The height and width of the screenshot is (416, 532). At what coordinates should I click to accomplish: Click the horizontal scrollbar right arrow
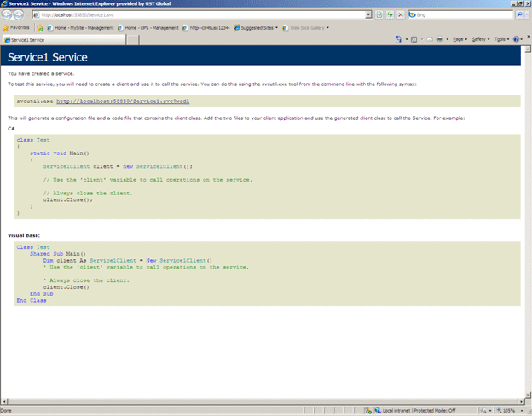pos(522,401)
